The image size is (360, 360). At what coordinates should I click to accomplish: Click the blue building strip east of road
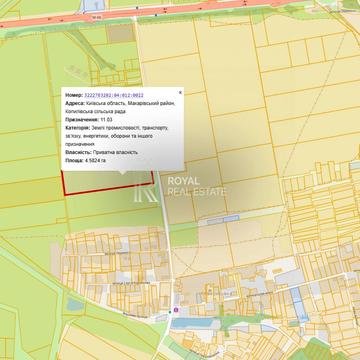(x=223, y=220)
